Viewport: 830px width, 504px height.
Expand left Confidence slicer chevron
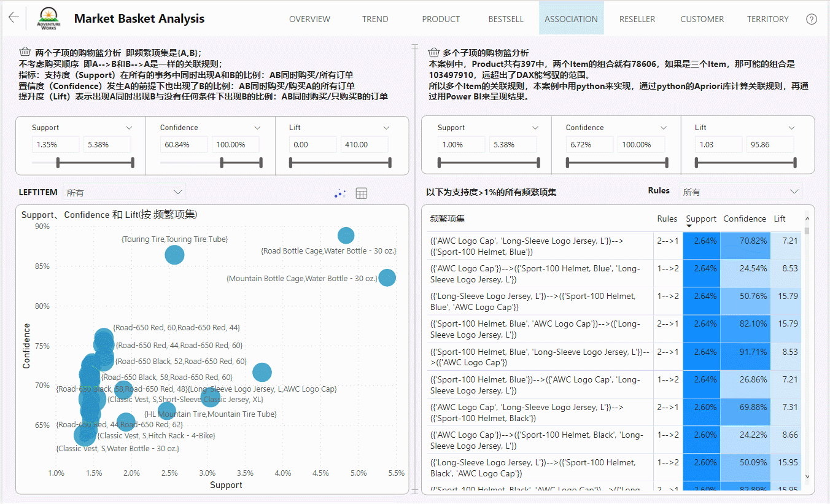tap(257, 128)
